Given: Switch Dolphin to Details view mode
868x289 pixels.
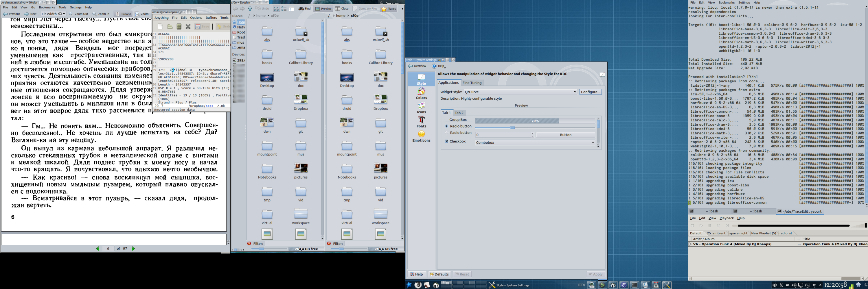Looking at the screenshot, I should [x=284, y=9].
